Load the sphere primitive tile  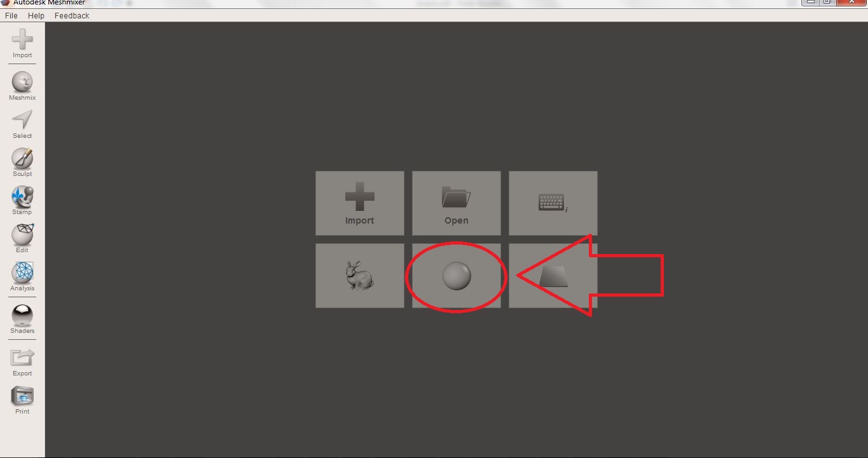[x=457, y=276]
